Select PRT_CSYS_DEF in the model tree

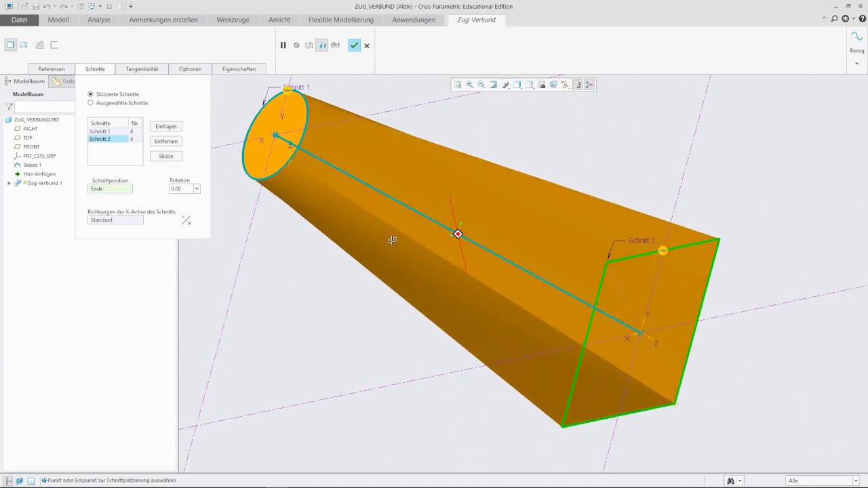39,156
